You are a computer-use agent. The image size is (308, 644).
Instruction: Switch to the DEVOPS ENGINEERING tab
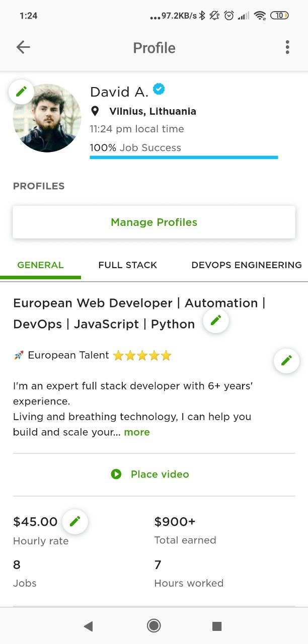click(247, 265)
